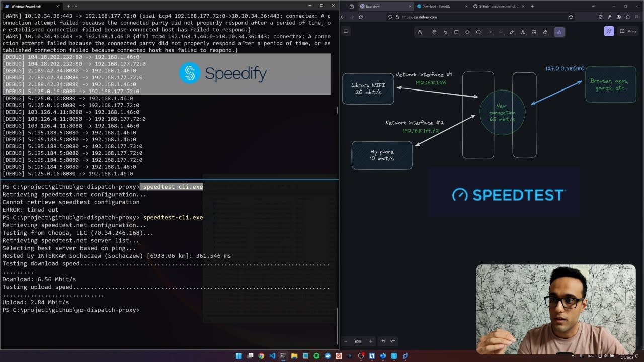Open Spotify from the taskbar
Viewport: 644px width, 362px height.
[316, 356]
